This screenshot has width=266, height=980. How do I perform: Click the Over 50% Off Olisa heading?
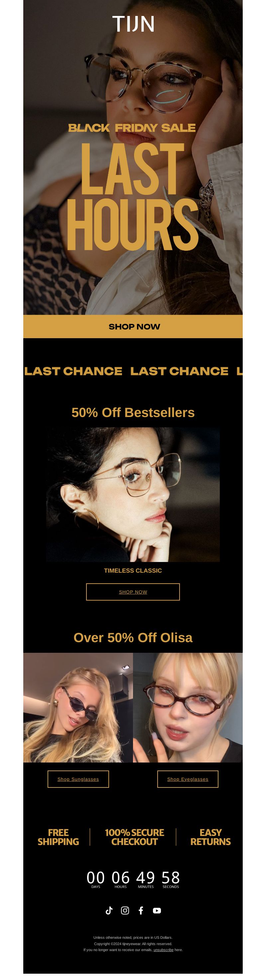[x=133, y=637]
